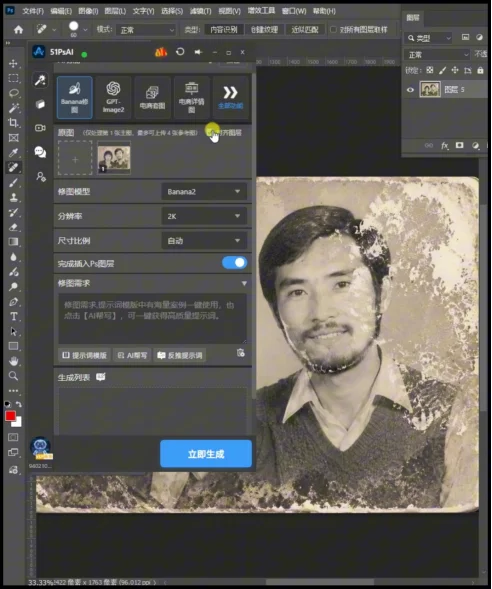This screenshot has width=492, height=589.
Task: Click the Photoshop Home icon
Action: coord(18,30)
